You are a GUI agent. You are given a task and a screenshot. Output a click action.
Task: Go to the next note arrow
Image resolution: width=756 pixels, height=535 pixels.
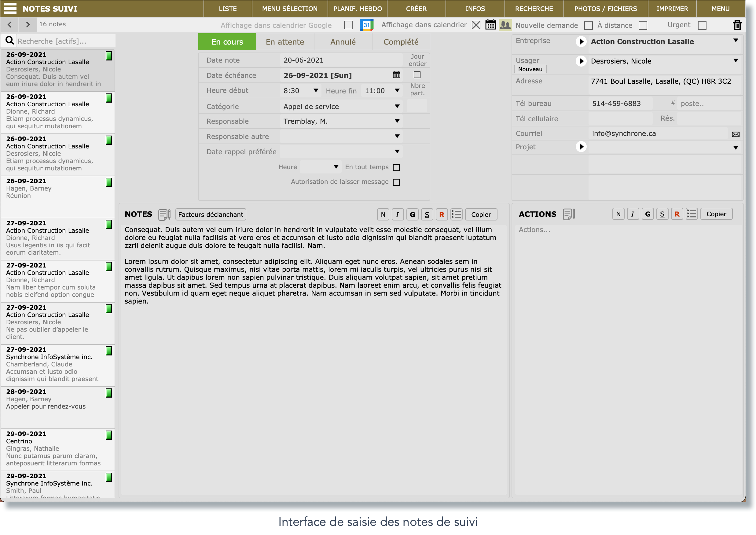coord(28,24)
